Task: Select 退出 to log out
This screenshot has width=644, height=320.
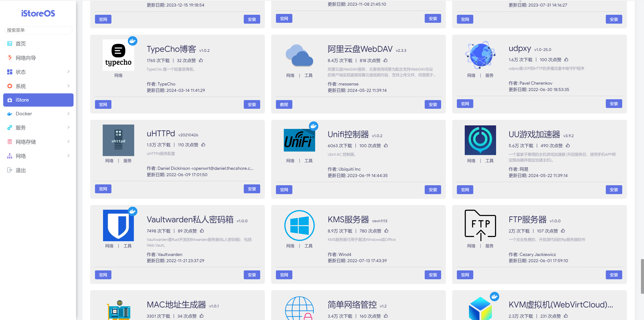Action: pos(20,170)
